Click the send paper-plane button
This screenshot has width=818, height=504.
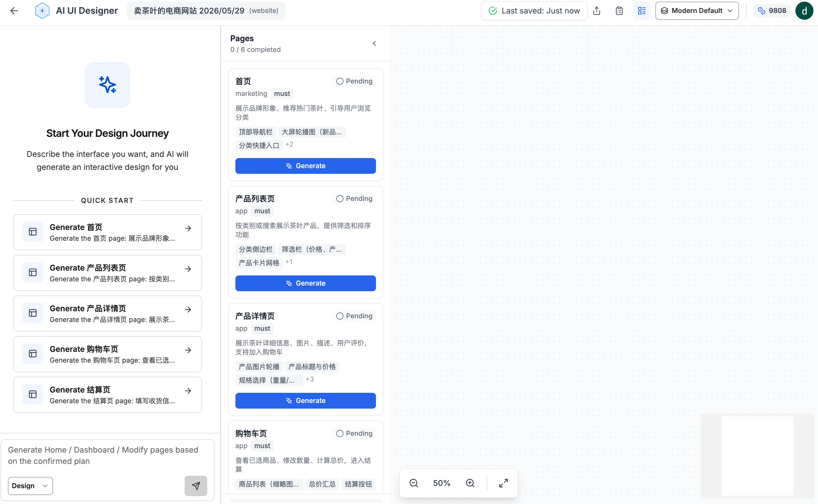[196, 486]
